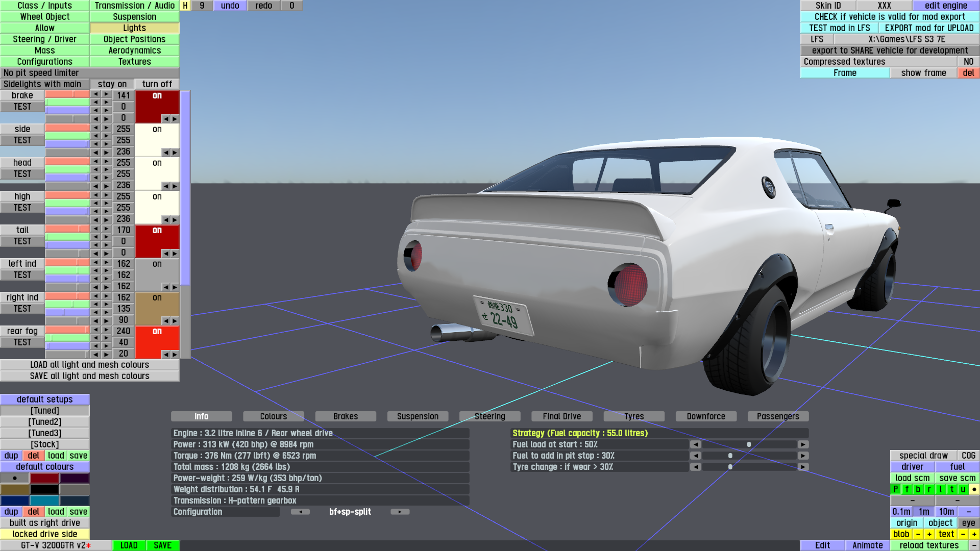Viewport: 980px width, 551px height.
Task: Toggle the Compressed textures NO option
Action: [968, 62]
